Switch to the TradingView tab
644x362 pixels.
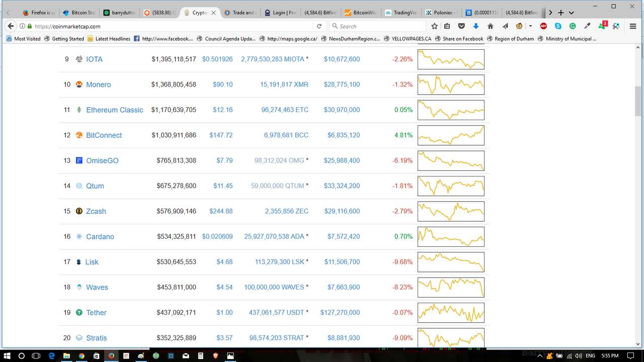pyautogui.click(x=401, y=13)
